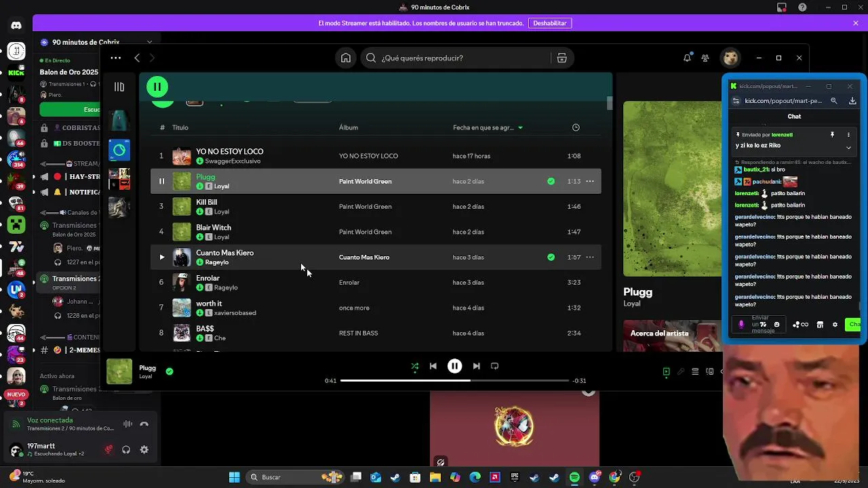The width and height of the screenshot is (868, 488).
Task: Go back with Spotify back arrow
Action: [x=137, y=58]
